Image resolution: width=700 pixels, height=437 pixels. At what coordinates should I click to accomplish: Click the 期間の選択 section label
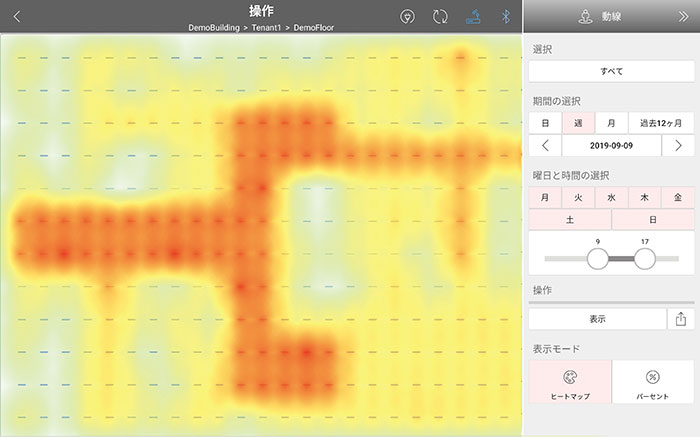556,101
